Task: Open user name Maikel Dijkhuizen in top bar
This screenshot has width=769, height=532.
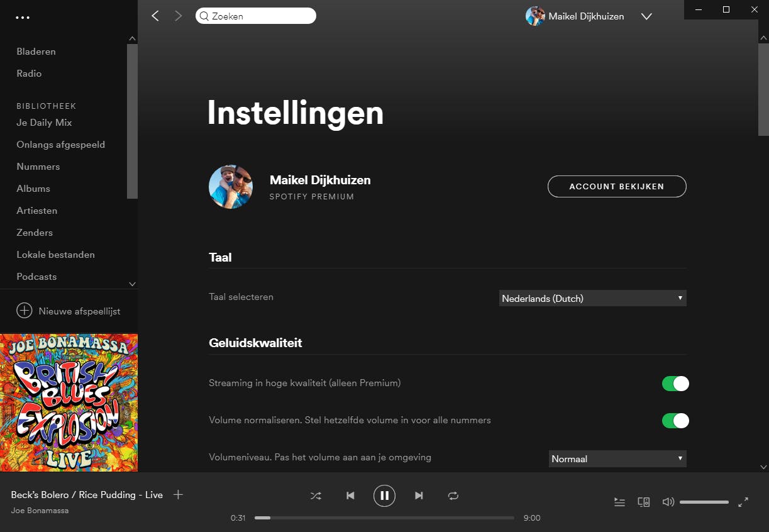Action: coord(586,16)
